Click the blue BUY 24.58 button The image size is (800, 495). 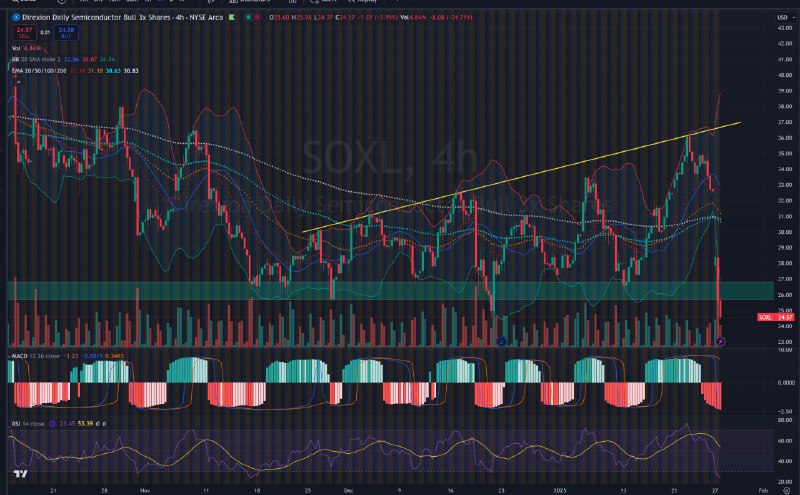click(x=66, y=33)
